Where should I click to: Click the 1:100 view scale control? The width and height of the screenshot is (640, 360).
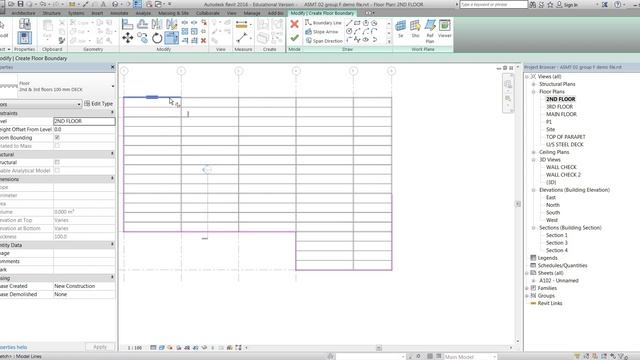pos(135,348)
